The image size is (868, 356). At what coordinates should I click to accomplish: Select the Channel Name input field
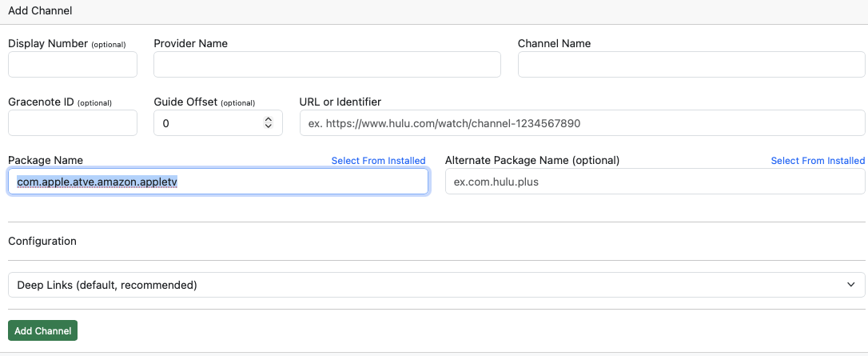[691, 65]
